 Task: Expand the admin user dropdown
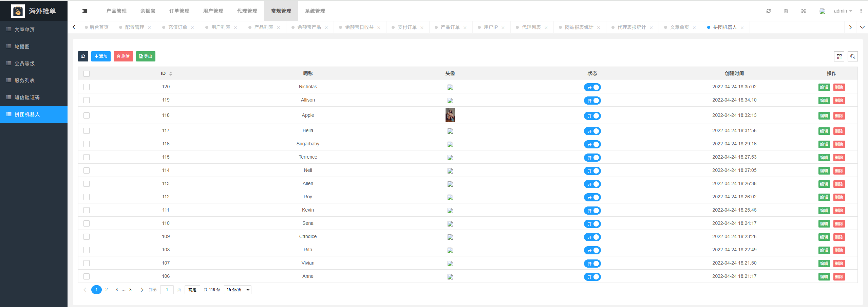click(843, 11)
